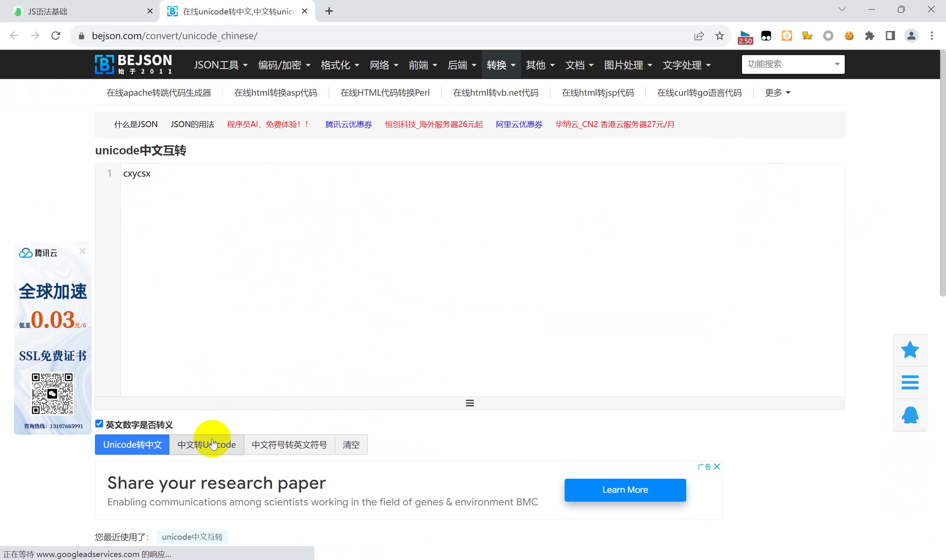Go back to previous page
The width and height of the screenshot is (946, 560).
(14, 35)
